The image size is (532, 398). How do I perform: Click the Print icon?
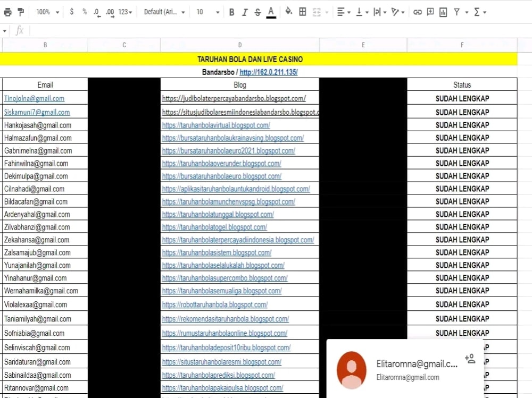pyautogui.click(x=7, y=12)
